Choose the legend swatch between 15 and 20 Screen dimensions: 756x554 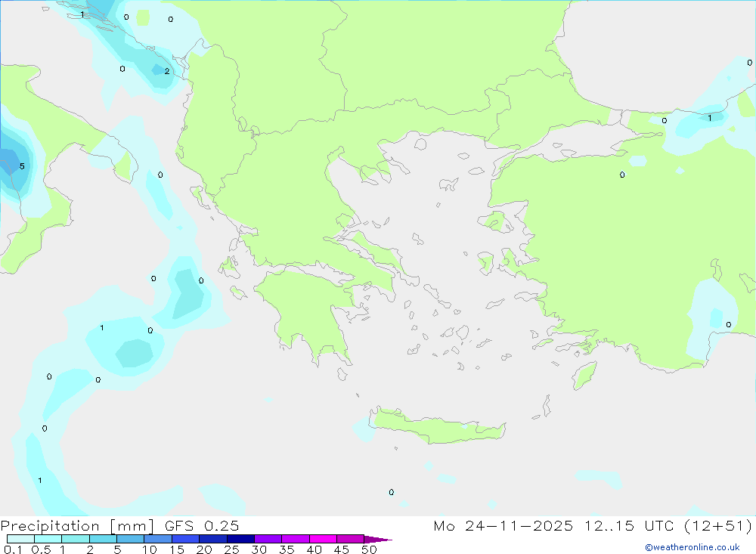186,539
